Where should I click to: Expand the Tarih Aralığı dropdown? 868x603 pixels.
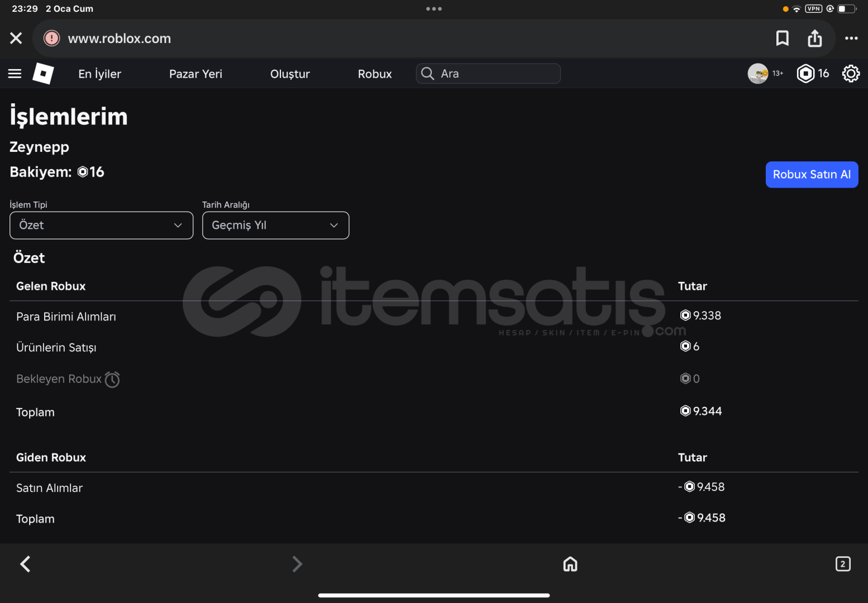coord(275,226)
